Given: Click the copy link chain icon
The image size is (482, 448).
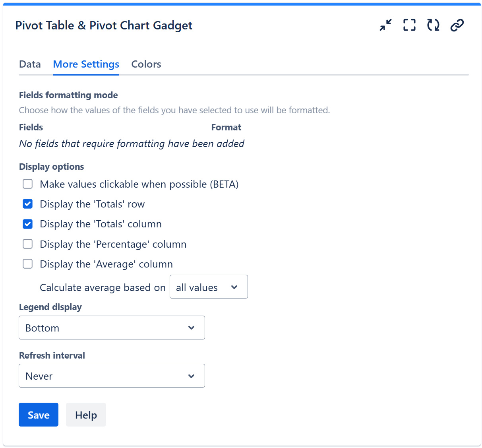Looking at the screenshot, I should (457, 25).
